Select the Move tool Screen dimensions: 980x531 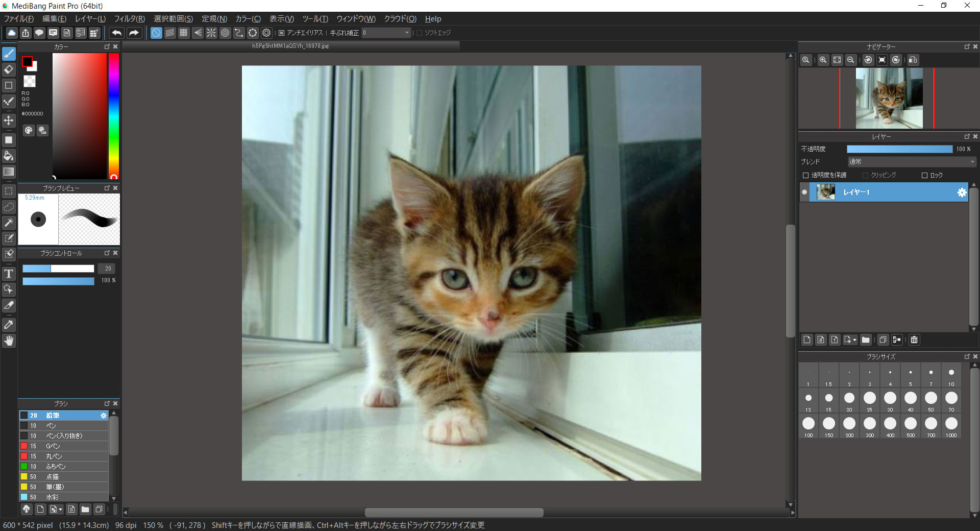point(9,120)
